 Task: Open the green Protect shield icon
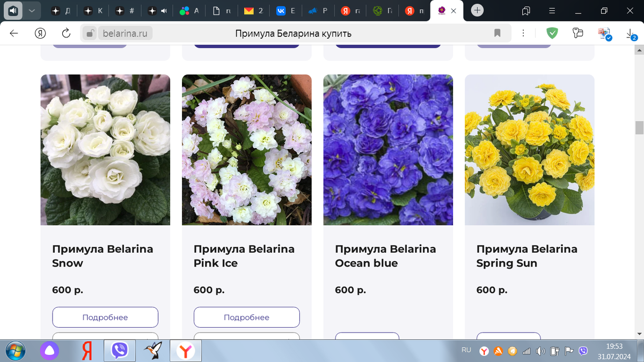tap(552, 33)
